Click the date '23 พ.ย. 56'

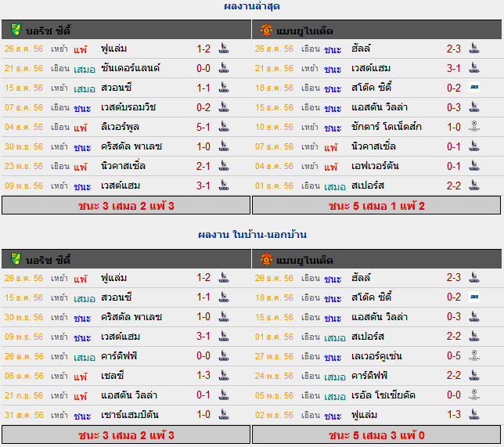[x=23, y=166]
